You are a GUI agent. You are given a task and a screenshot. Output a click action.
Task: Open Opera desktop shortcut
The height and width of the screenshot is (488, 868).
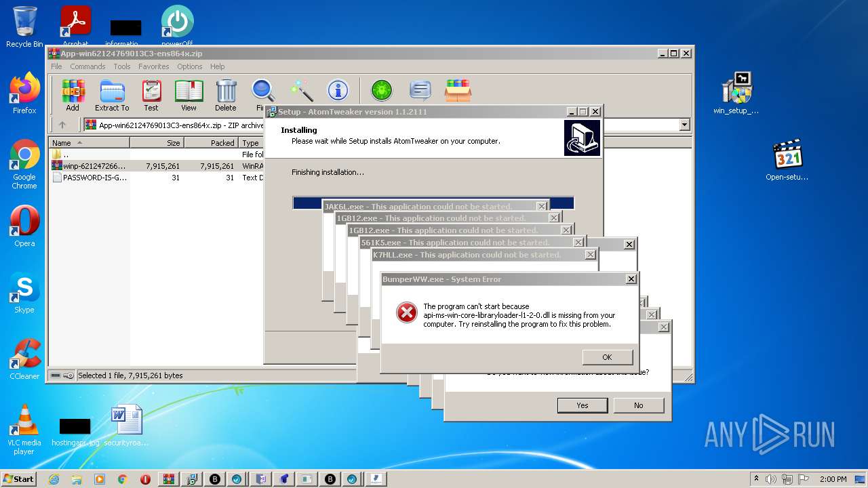24,226
